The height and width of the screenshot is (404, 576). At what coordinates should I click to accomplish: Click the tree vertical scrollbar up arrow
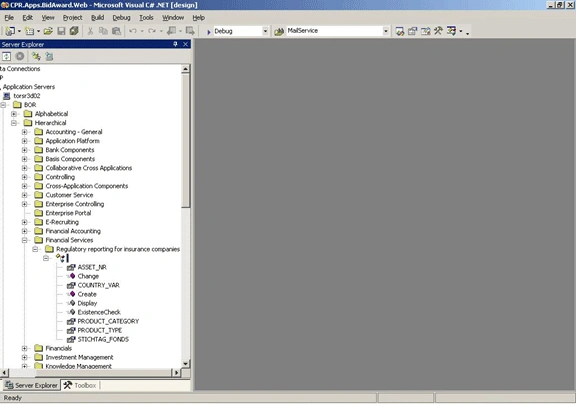click(186, 69)
